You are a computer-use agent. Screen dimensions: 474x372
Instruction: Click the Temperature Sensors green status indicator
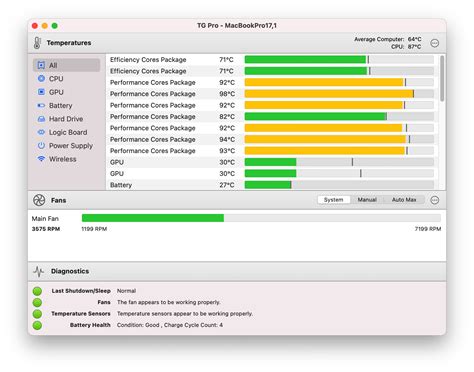click(37, 314)
